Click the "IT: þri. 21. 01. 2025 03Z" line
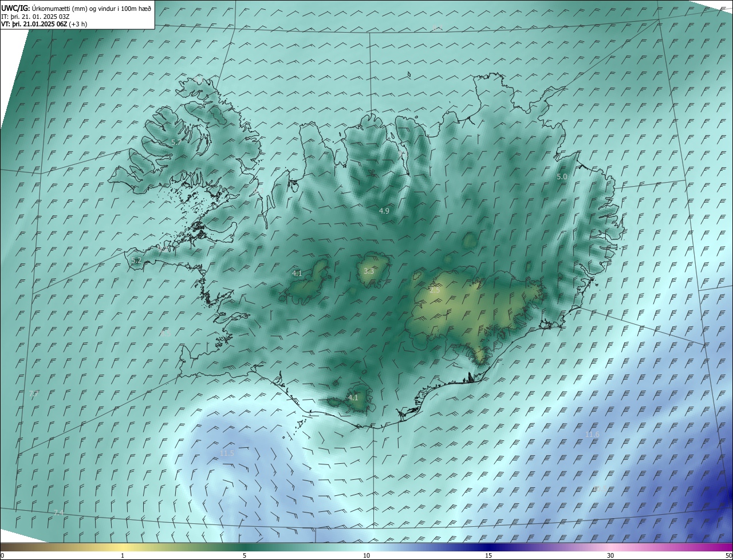733x560 pixels. click(36, 16)
